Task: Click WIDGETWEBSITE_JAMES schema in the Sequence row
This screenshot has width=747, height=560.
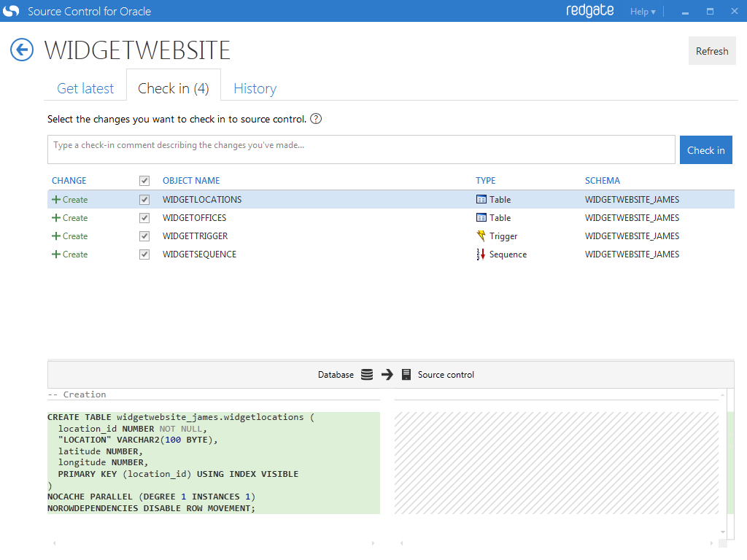Action: pyautogui.click(x=632, y=254)
